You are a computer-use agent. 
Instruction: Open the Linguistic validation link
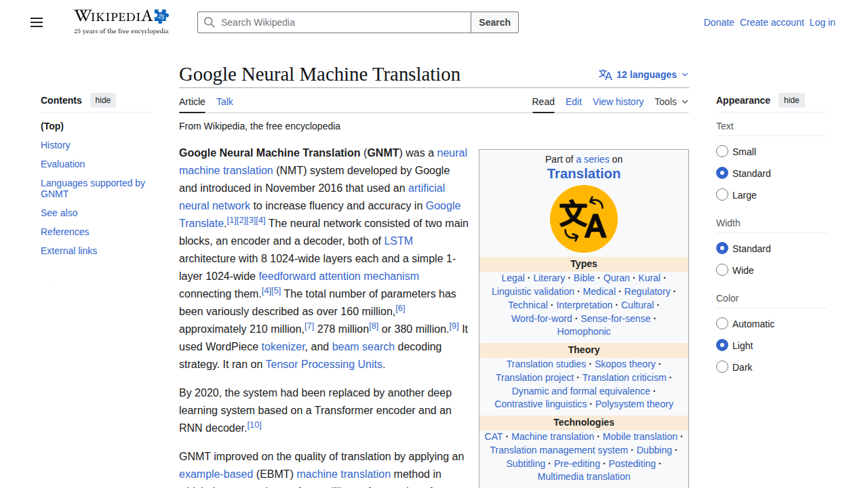coord(533,291)
